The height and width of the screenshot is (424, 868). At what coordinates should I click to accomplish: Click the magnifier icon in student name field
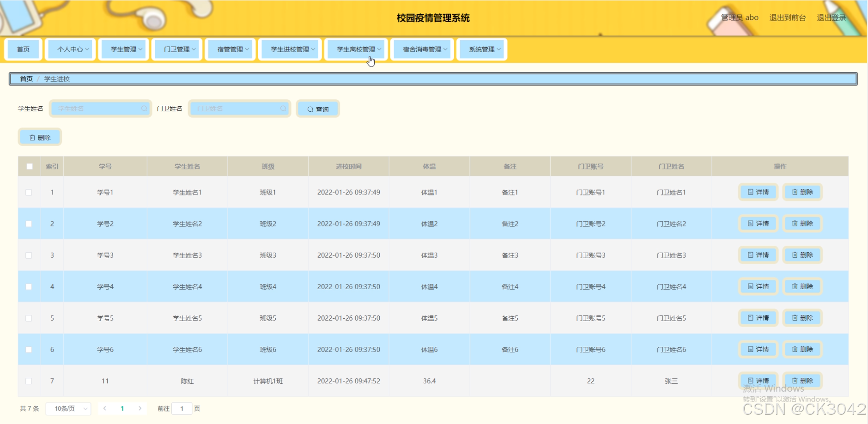pyautogui.click(x=144, y=109)
